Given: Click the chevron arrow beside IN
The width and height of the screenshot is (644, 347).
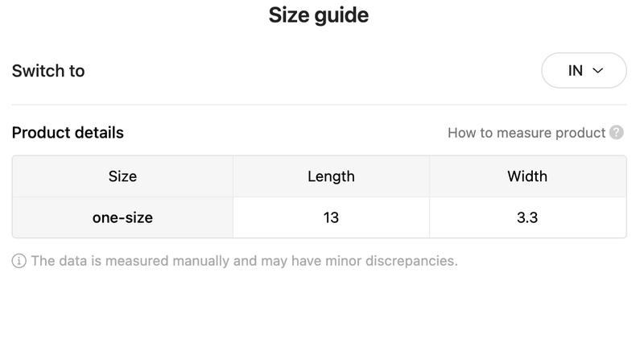Looking at the screenshot, I should pos(598,71).
